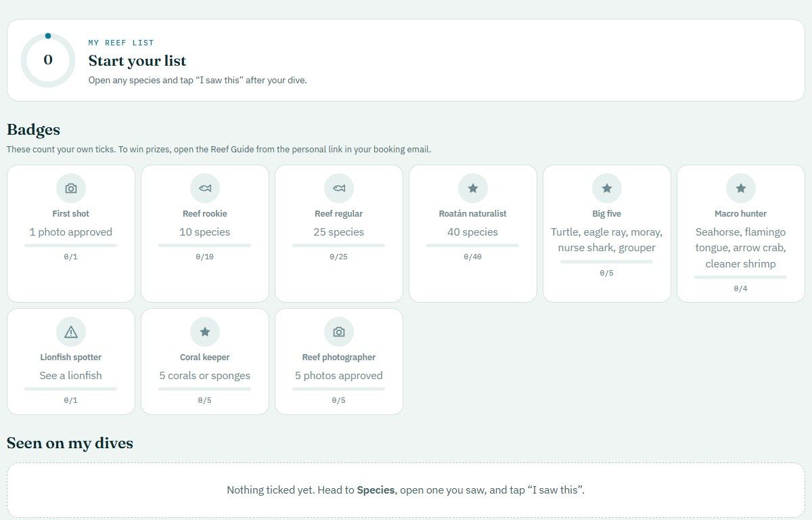Screen dimensions: 812x520
Task: Click the 'First shot' badge title
Action: pyautogui.click(x=71, y=213)
